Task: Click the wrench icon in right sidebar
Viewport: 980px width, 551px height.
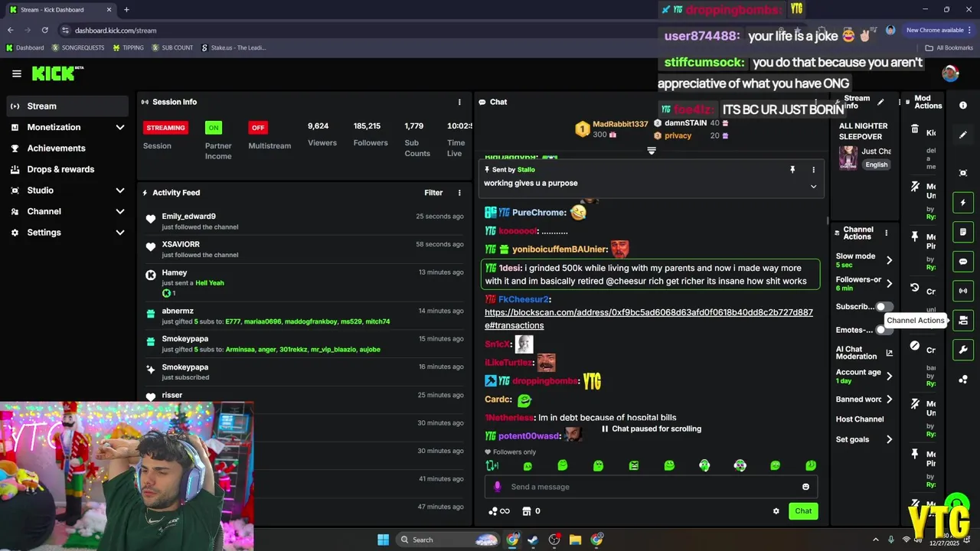Action: click(x=963, y=350)
